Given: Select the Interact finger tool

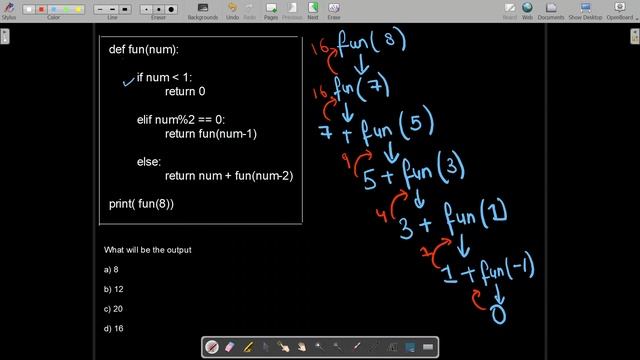Looking at the screenshot, I should (x=284, y=347).
